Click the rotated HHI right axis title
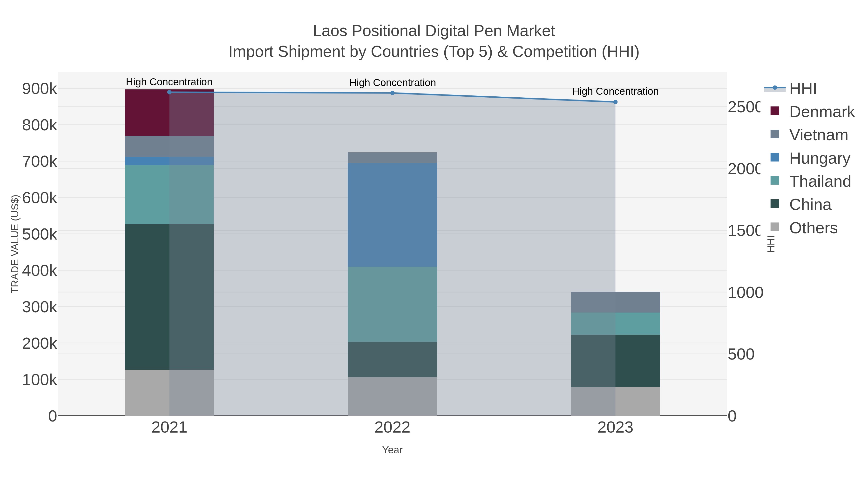The height and width of the screenshot is (488, 868). (x=771, y=244)
